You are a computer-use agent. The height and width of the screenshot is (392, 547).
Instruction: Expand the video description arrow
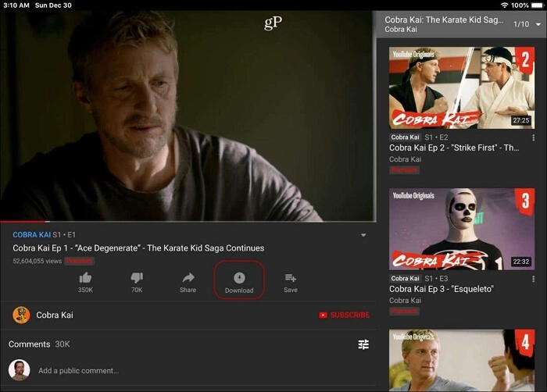click(x=363, y=235)
